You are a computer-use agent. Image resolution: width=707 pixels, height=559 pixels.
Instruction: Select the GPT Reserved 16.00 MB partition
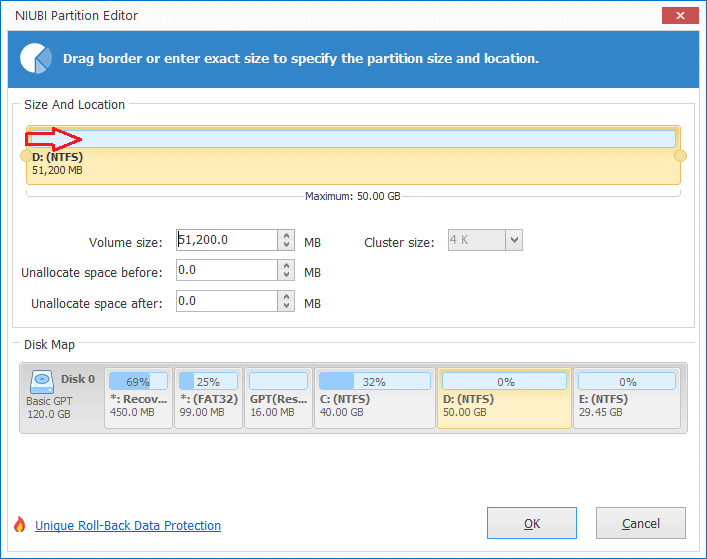[x=278, y=398]
